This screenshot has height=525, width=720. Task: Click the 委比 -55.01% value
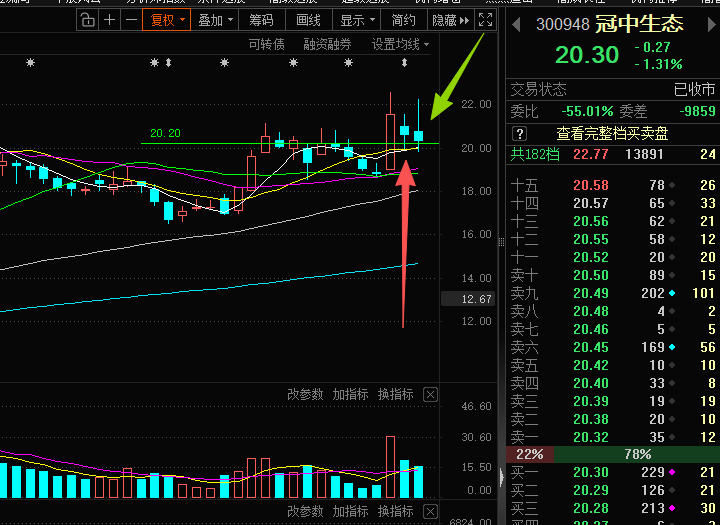(587, 111)
